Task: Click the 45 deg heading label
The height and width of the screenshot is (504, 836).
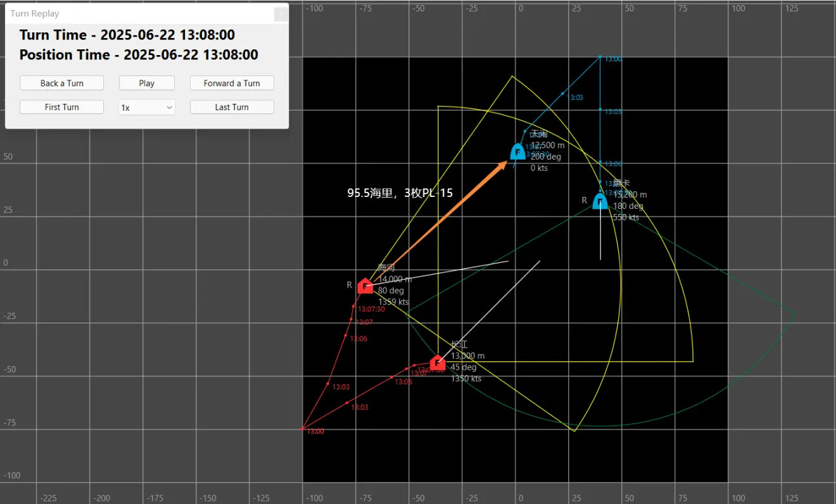Action: [x=463, y=367]
